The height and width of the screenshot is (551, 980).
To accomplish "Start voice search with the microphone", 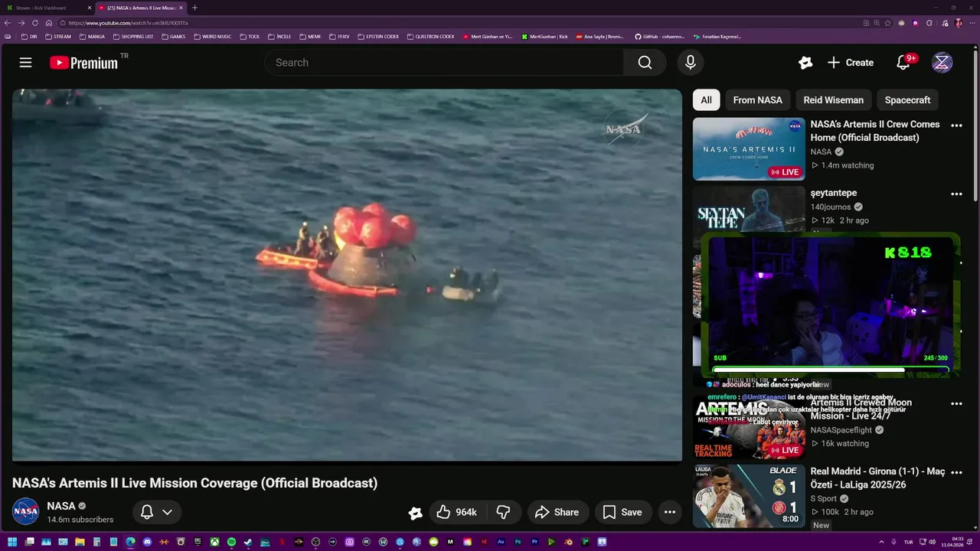I will 691,63.
